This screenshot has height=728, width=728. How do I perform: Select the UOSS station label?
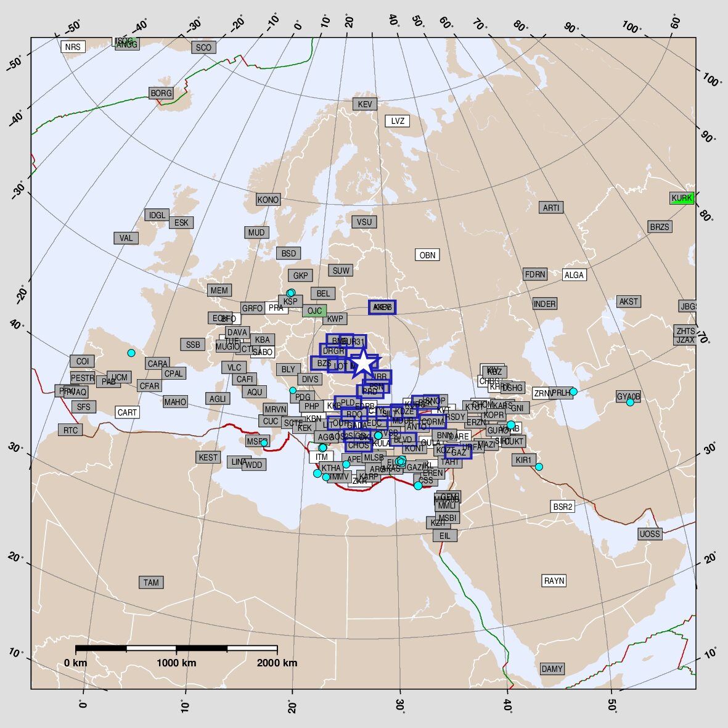(650, 534)
